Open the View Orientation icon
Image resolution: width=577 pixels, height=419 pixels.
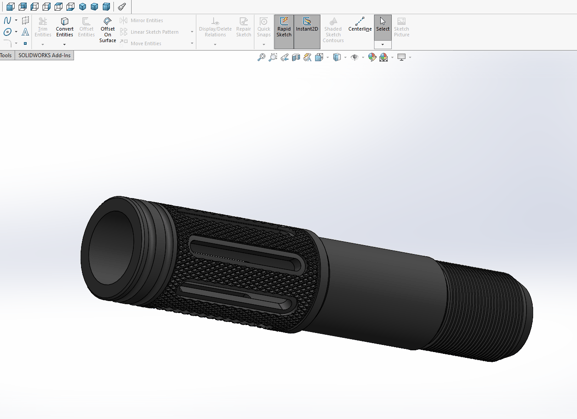pyautogui.click(x=319, y=57)
